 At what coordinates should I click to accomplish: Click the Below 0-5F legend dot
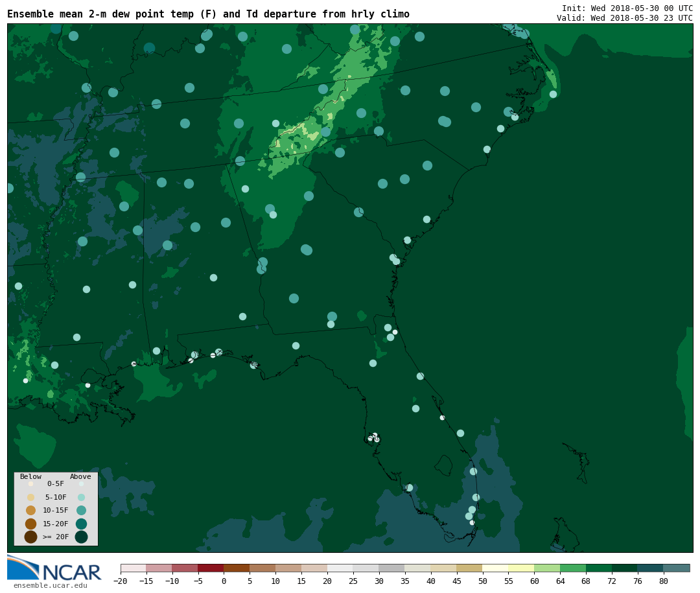pos(31,484)
